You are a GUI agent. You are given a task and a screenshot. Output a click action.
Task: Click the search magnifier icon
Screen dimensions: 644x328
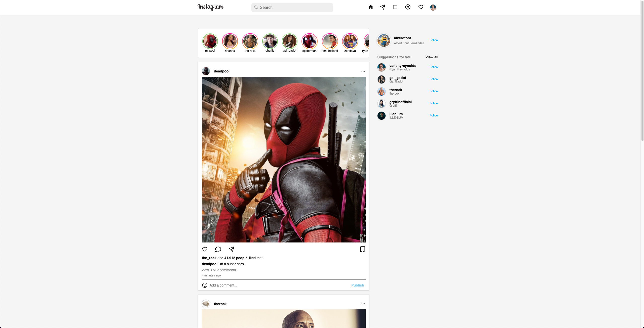256,8
